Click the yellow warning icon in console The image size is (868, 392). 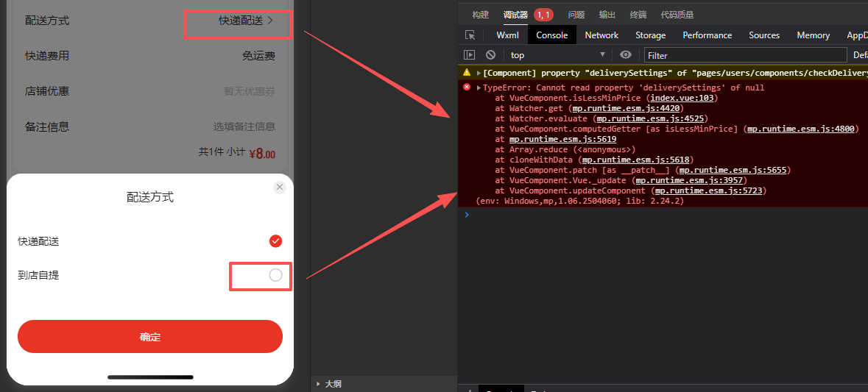coord(467,73)
